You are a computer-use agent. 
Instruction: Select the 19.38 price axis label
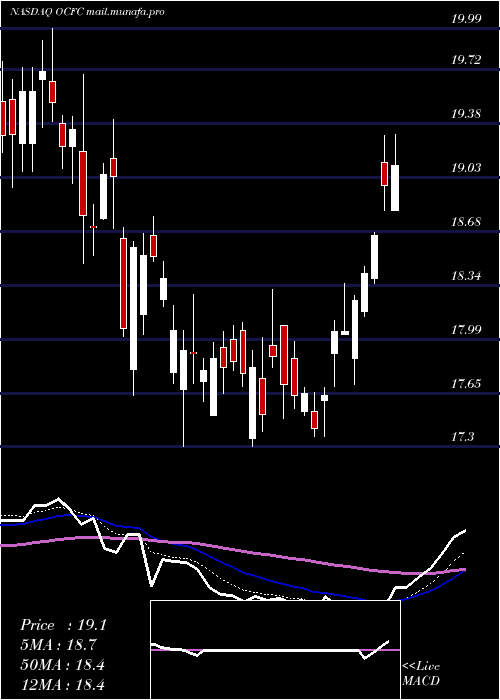pos(466,113)
